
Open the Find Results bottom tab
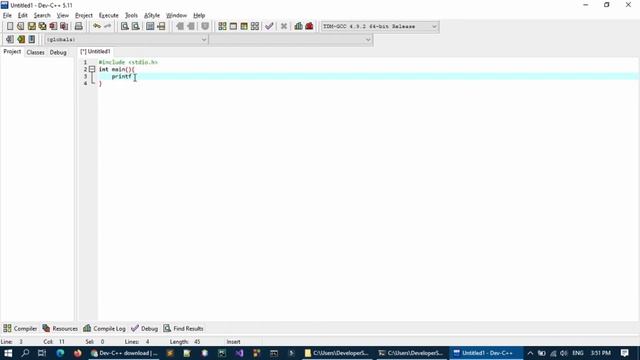(183, 328)
